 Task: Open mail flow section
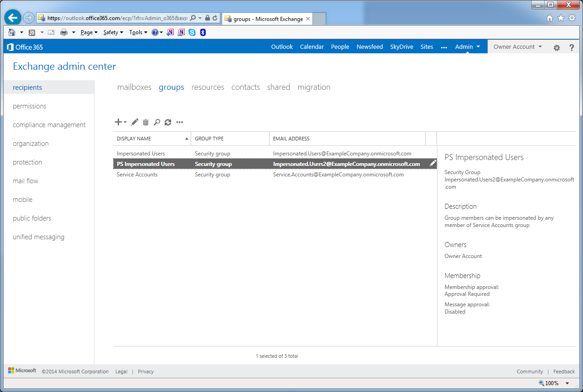[26, 181]
